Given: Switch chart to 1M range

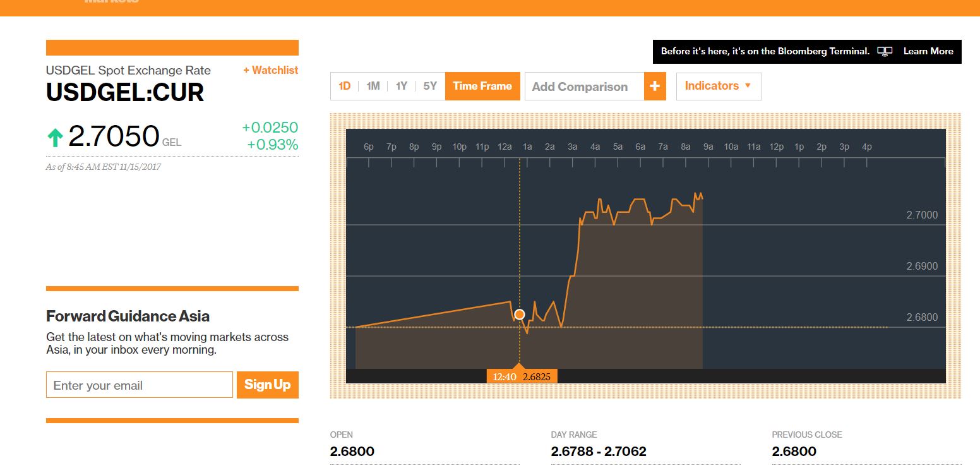Looking at the screenshot, I should (x=373, y=86).
